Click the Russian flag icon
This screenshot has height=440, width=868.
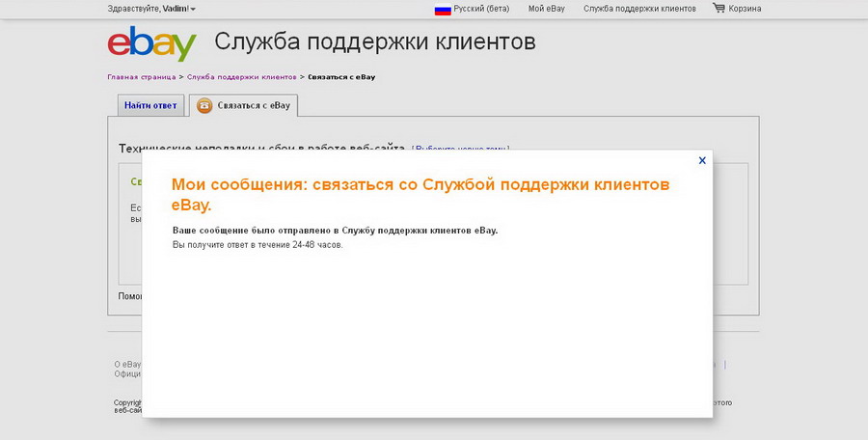click(443, 10)
